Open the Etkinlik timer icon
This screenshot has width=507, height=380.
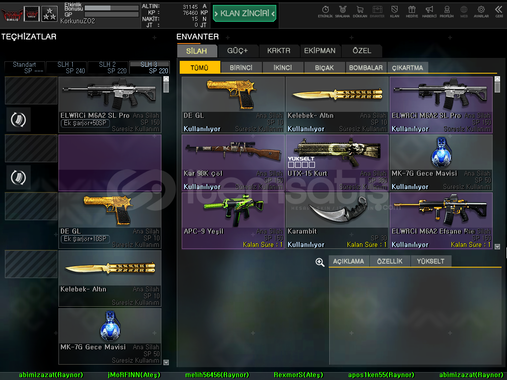[x=325, y=11]
